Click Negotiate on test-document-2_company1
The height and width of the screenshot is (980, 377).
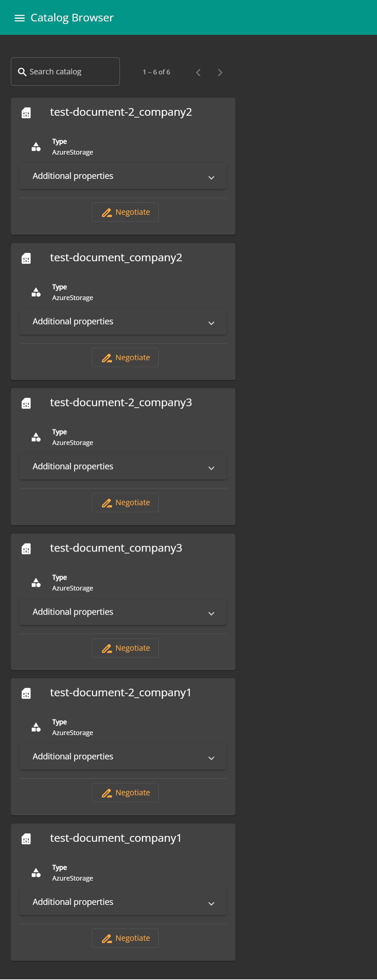click(125, 792)
